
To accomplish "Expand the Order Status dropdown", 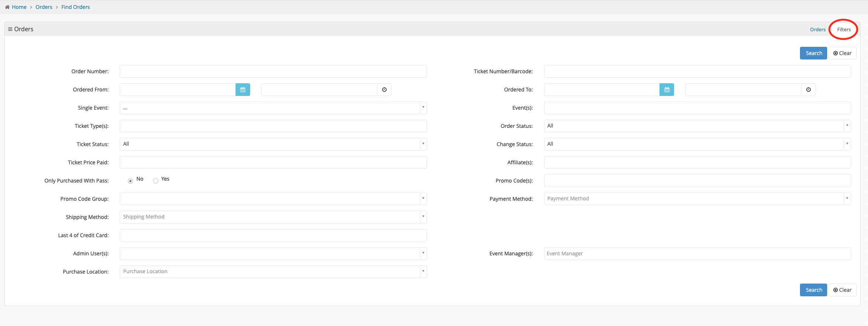I will coord(697,126).
